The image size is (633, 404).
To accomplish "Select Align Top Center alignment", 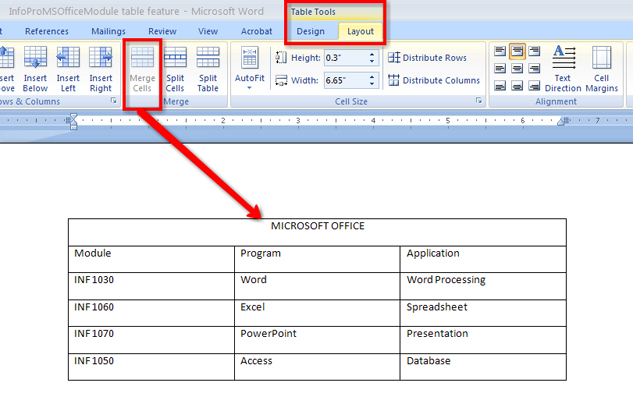I will [517, 51].
